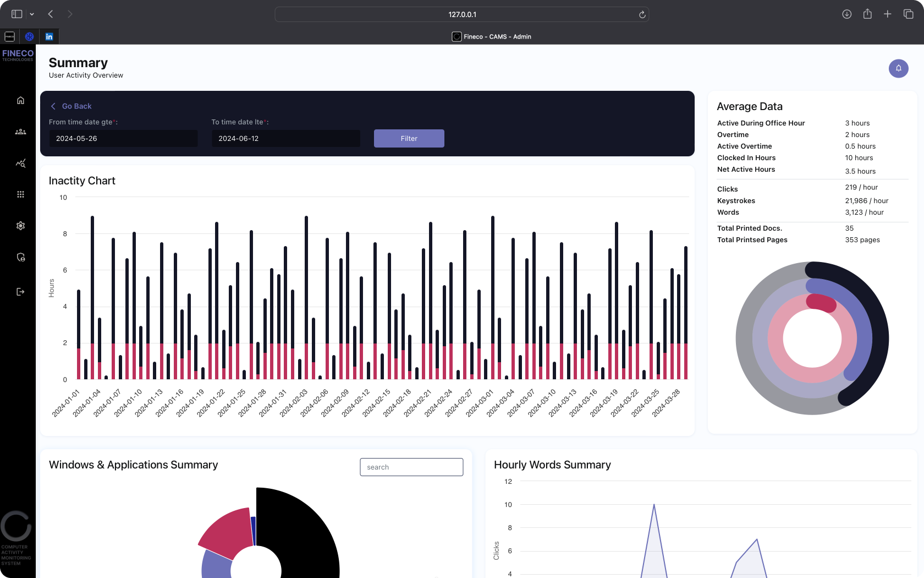Select the security shield icon in sidebar
This screenshot has width=924, height=578.
tap(20, 257)
